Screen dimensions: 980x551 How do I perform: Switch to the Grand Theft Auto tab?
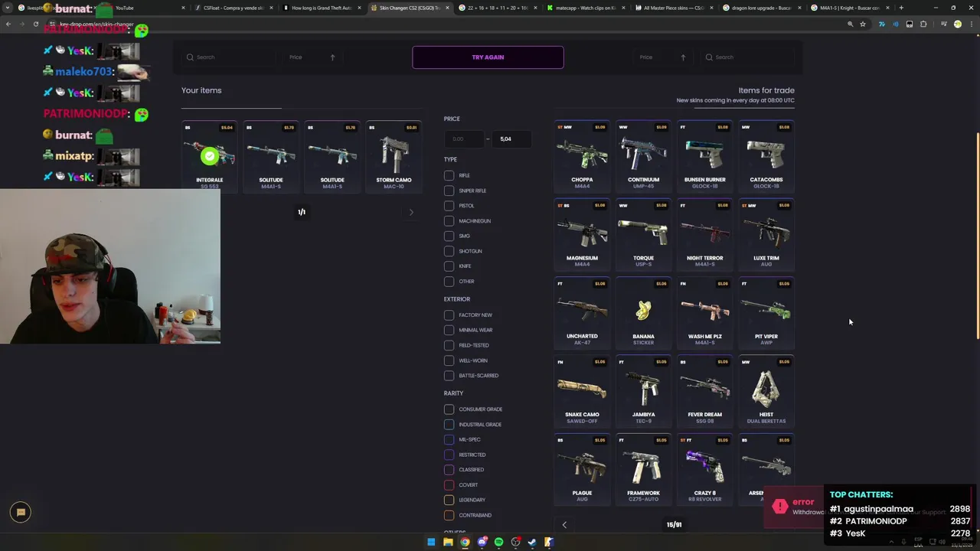(322, 8)
